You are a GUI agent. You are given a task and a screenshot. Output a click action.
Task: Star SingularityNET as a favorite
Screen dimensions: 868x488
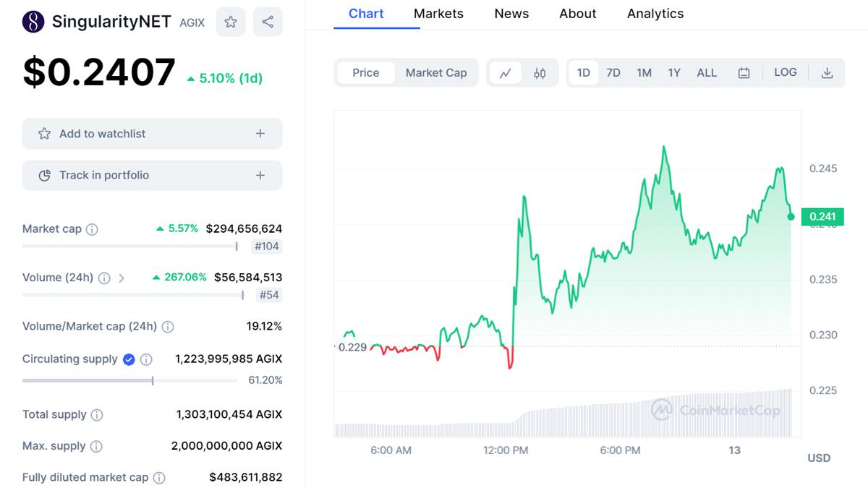231,22
